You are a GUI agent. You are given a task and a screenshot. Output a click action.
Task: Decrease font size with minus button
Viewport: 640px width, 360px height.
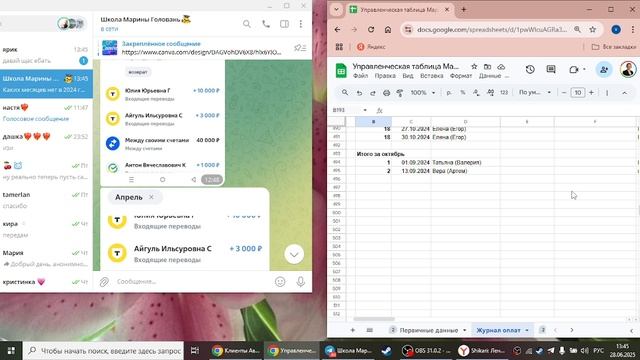coord(564,93)
